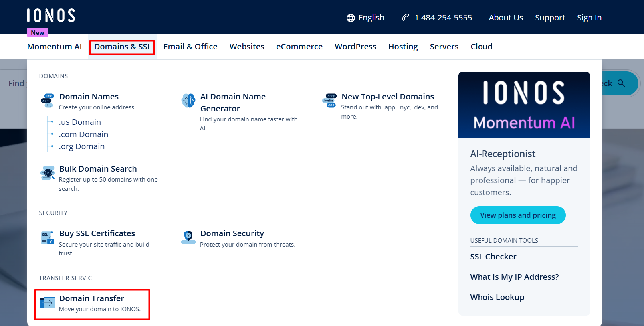Click the AI Domain Name Generator icon
Viewport: 644px width, 326px height.
pyautogui.click(x=188, y=101)
